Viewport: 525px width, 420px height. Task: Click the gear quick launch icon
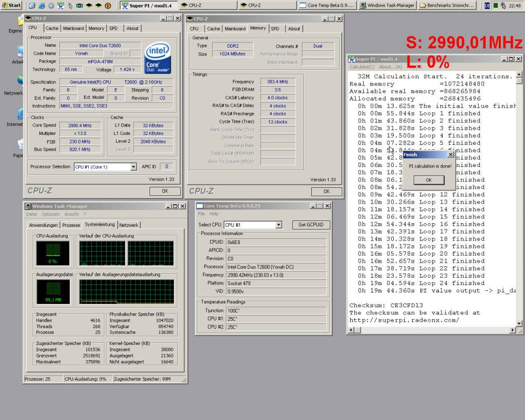click(x=51, y=6)
